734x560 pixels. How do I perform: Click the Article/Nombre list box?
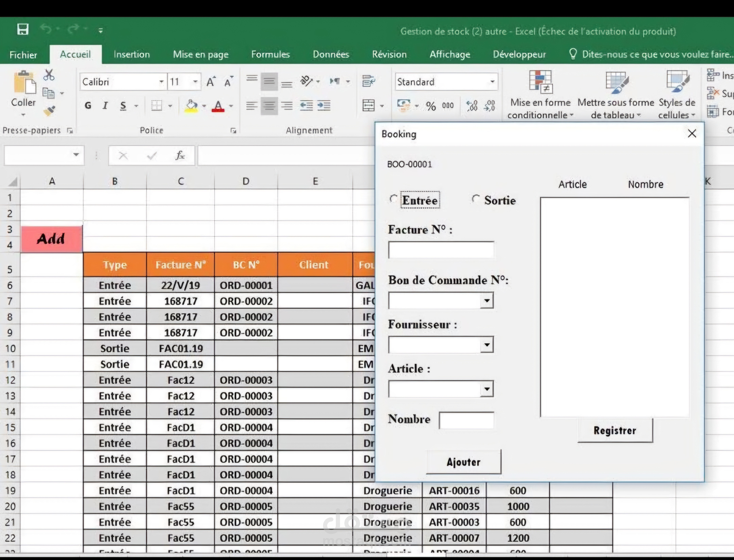615,307
